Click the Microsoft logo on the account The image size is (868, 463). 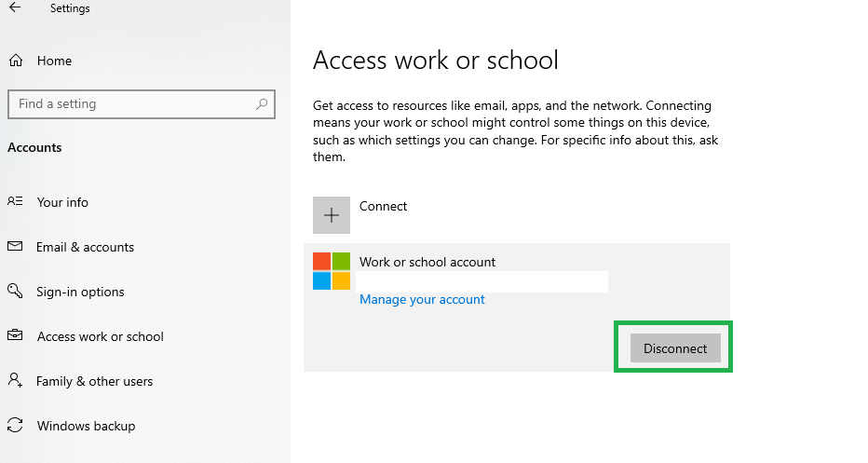[332, 271]
